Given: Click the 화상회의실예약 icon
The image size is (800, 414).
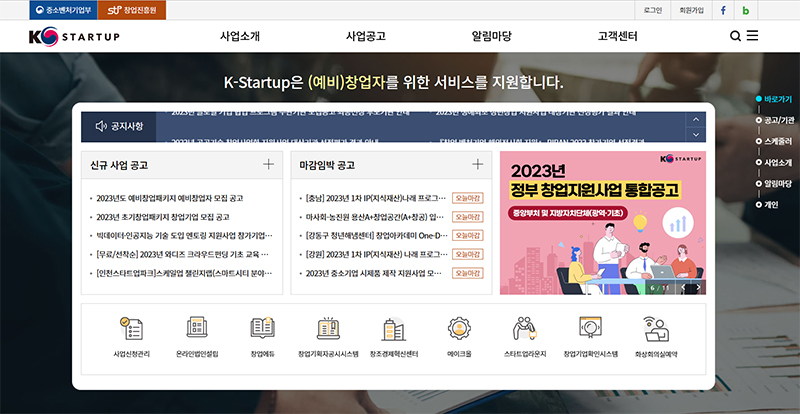Looking at the screenshot, I should [x=656, y=328].
